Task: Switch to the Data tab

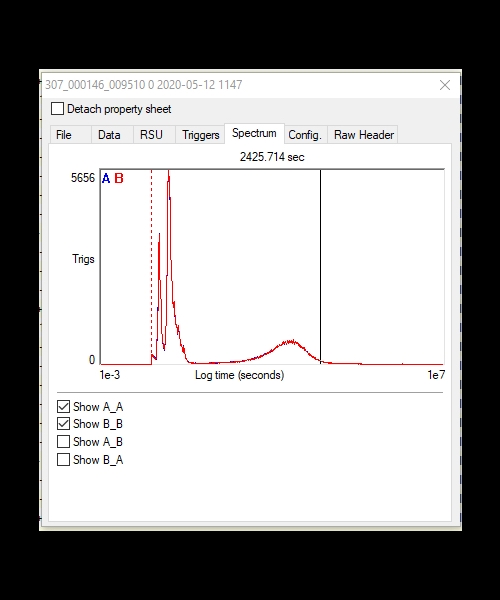Action: 112,135
